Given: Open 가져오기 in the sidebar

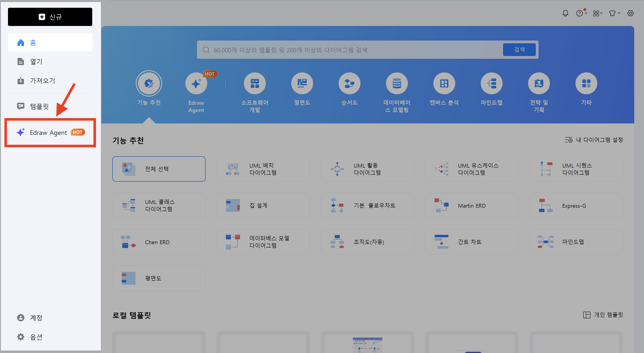Looking at the screenshot, I should click(42, 81).
